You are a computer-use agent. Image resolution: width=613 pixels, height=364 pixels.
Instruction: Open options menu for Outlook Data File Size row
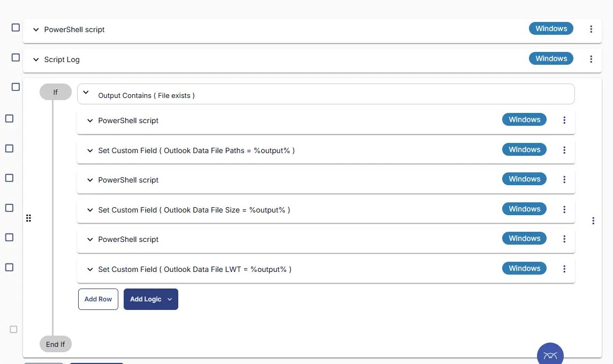coord(564,209)
